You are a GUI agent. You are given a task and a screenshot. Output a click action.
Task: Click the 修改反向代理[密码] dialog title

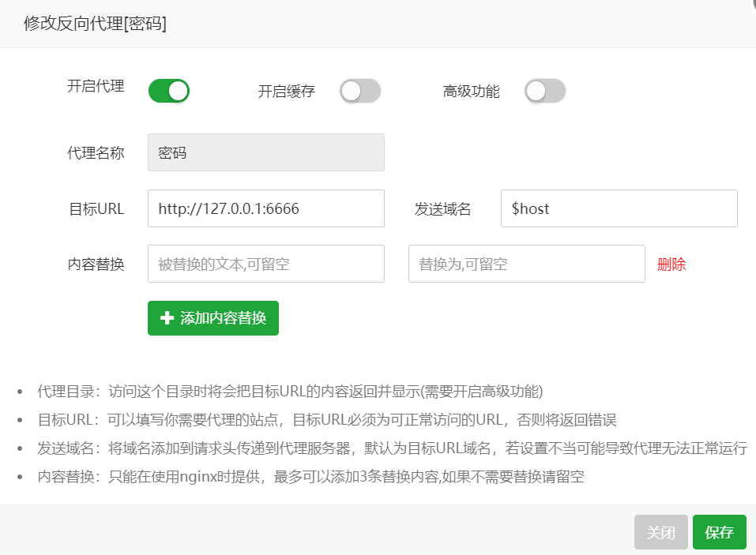pyautogui.click(x=95, y=24)
